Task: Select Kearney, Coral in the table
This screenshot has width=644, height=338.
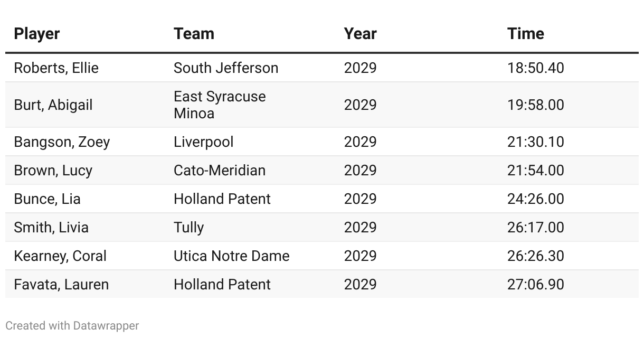Action: [x=60, y=256]
